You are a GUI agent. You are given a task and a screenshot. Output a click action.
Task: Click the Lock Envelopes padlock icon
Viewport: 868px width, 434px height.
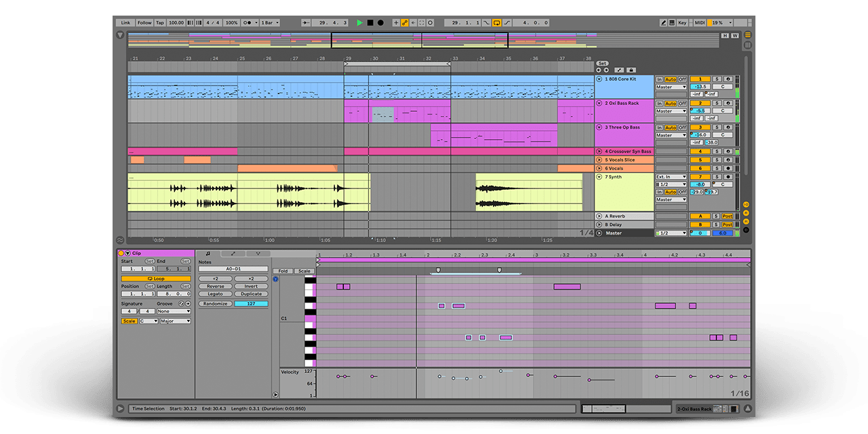(631, 70)
